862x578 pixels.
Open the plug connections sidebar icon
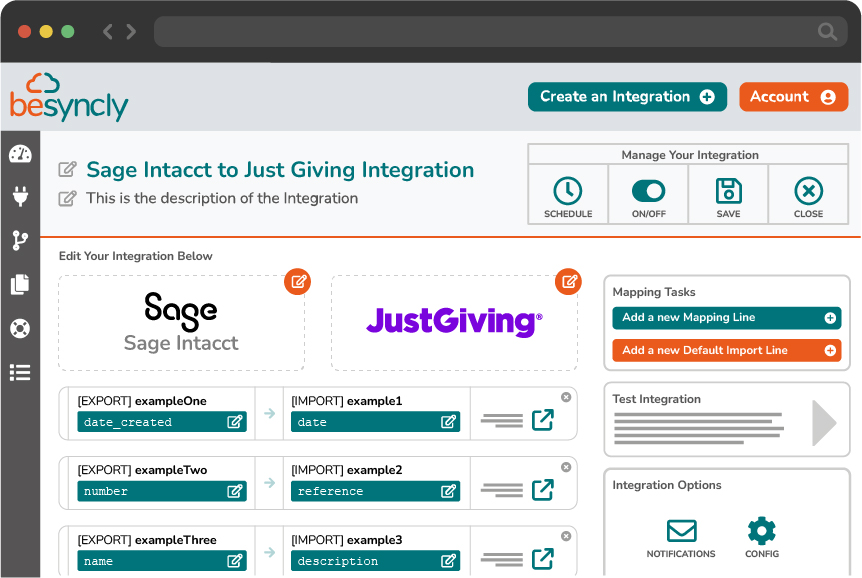coord(20,196)
